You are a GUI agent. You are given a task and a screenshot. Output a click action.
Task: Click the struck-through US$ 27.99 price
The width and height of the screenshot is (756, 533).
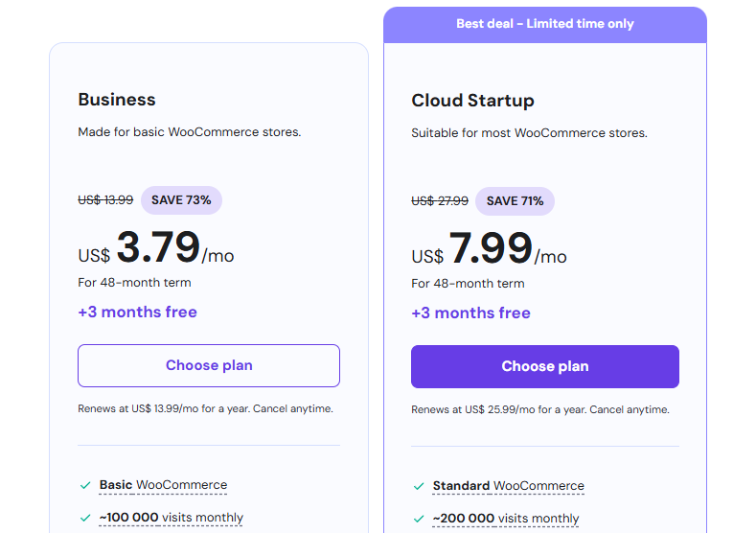click(440, 200)
